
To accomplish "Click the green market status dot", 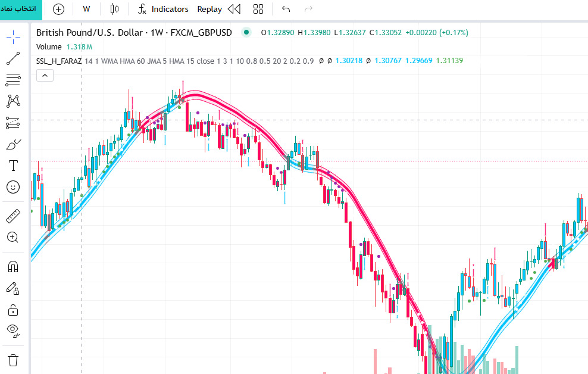I will pyautogui.click(x=246, y=32).
